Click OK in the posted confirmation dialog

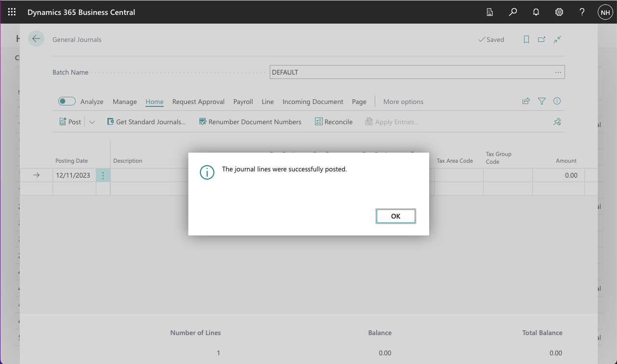pyautogui.click(x=396, y=216)
